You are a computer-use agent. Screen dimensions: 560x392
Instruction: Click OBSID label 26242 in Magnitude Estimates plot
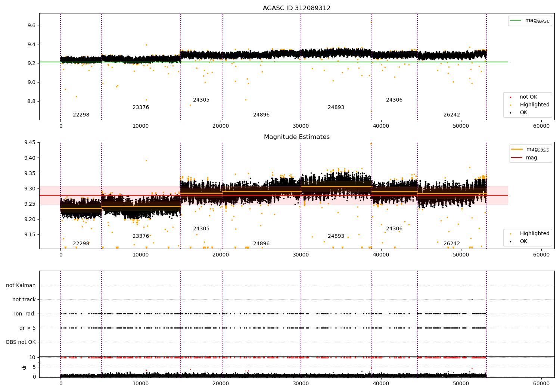click(452, 244)
